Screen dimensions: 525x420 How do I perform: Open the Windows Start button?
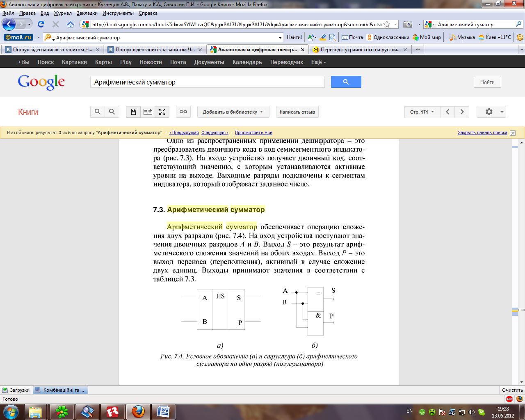click(x=11, y=411)
